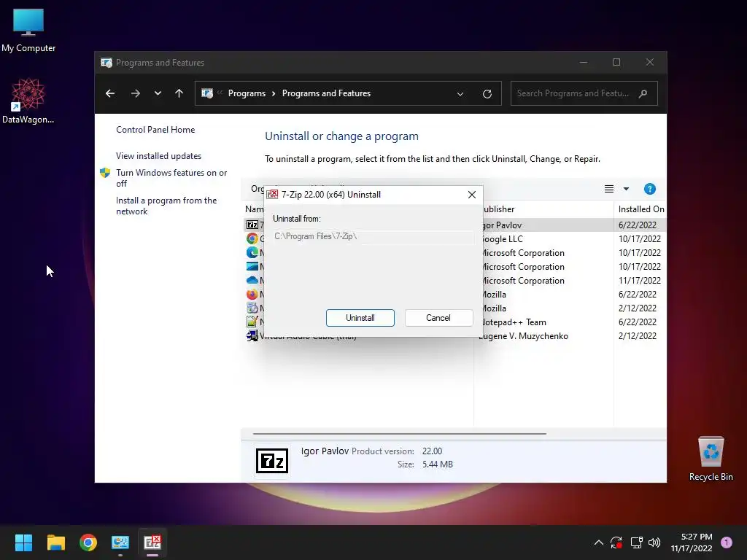Expand the address bar history dropdown

tap(460, 94)
